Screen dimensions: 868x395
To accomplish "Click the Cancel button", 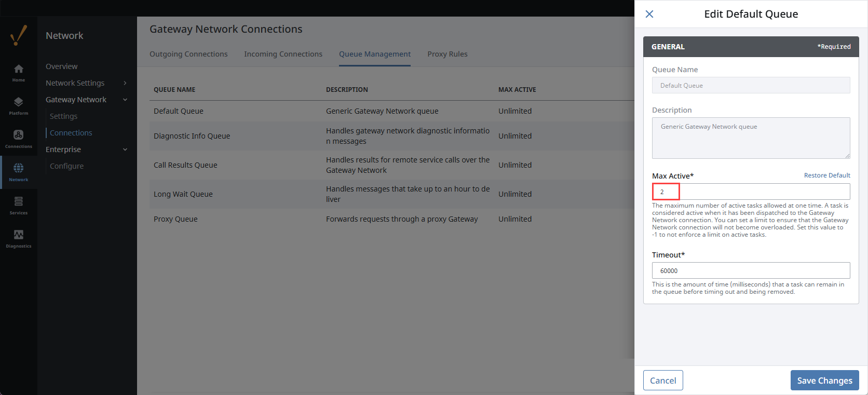I will (663, 380).
